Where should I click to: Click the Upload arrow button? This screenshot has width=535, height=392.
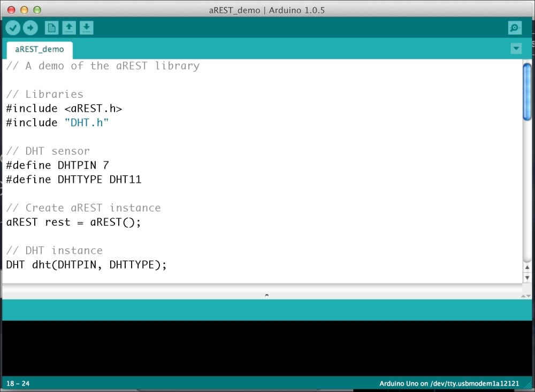[x=30, y=28]
